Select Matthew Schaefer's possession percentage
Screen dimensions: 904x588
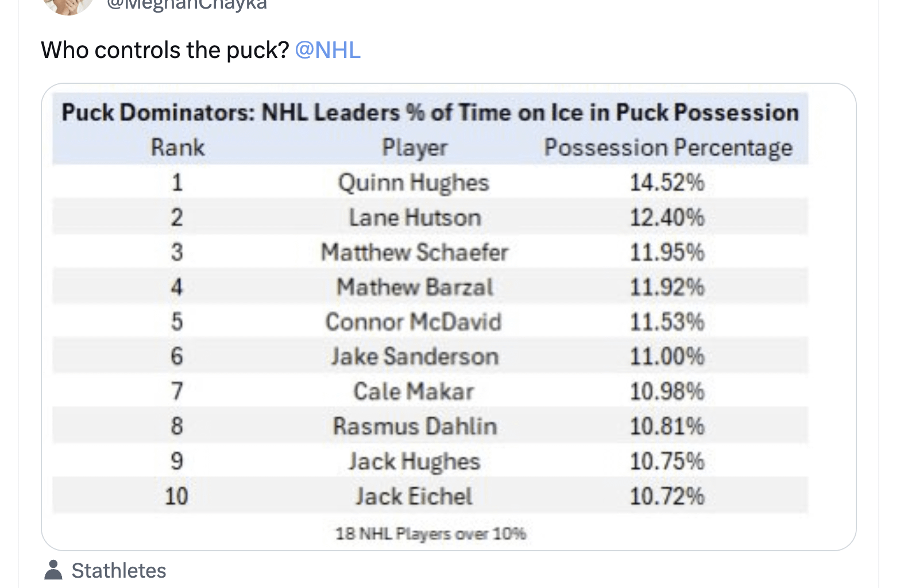[666, 252]
